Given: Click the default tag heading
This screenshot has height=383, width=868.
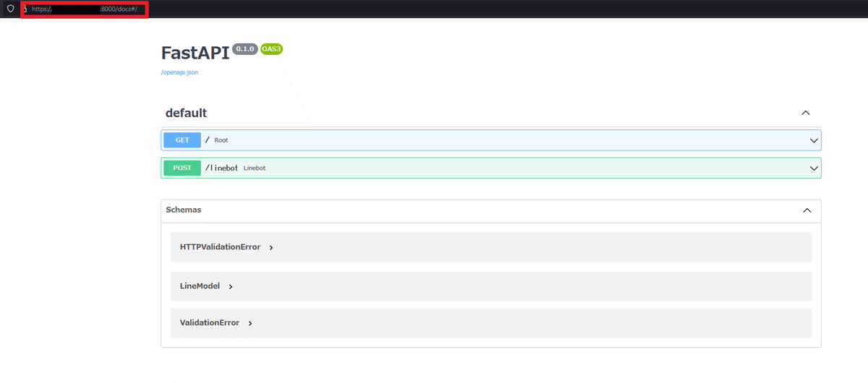Looking at the screenshot, I should pyautogui.click(x=186, y=113).
